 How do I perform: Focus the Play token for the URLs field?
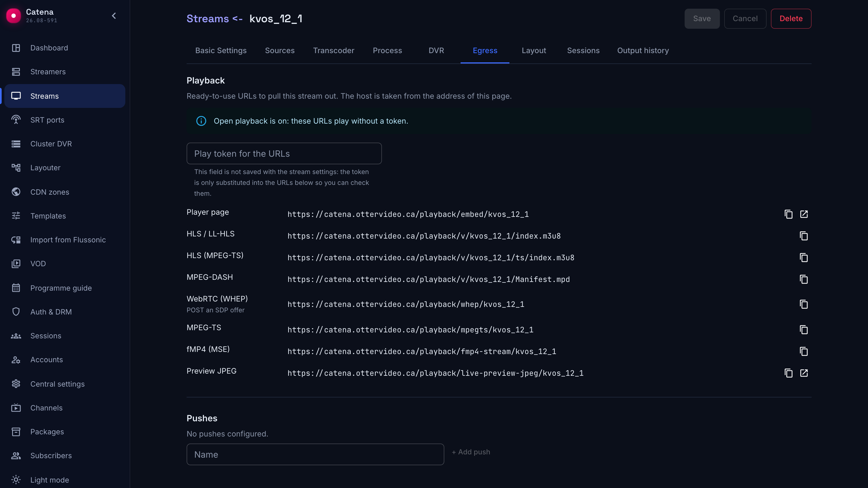click(x=284, y=153)
